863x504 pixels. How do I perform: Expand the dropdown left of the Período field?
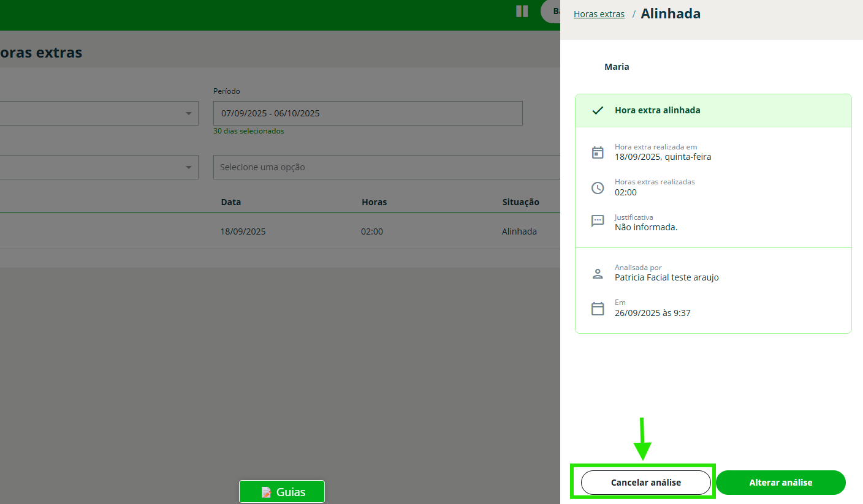coord(189,113)
